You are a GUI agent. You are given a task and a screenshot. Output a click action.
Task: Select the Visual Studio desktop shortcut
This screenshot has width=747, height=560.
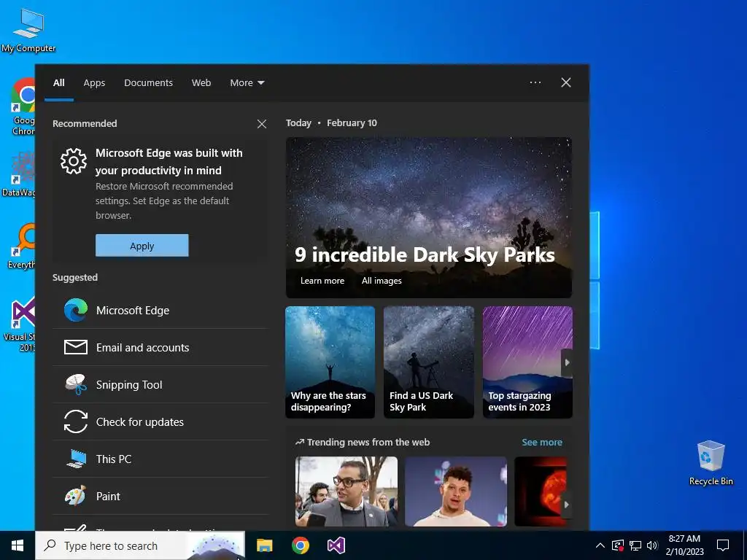click(20, 325)
